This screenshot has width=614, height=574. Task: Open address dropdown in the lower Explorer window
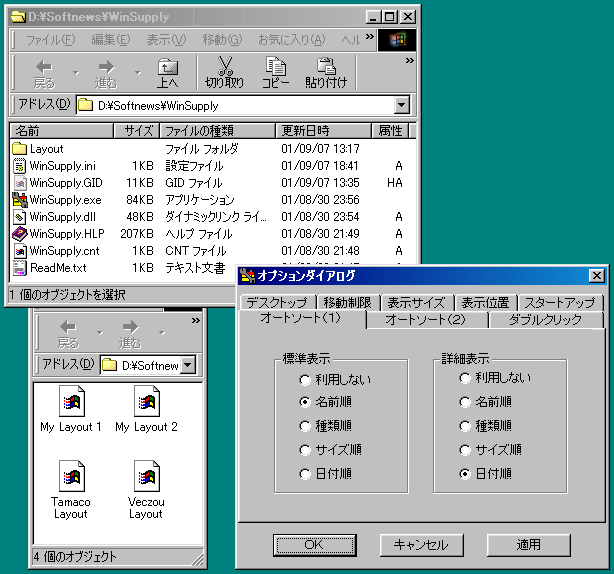tap(188, 365)
